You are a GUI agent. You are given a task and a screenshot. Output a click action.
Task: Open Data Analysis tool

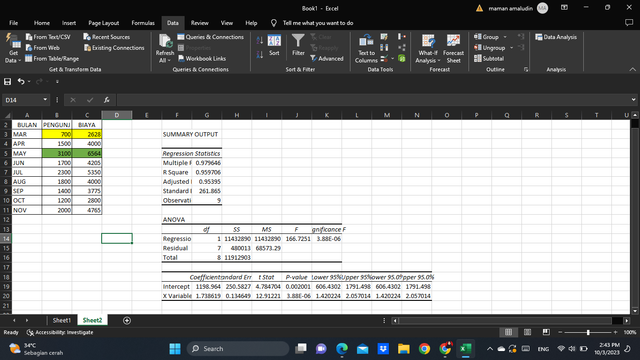556,37
